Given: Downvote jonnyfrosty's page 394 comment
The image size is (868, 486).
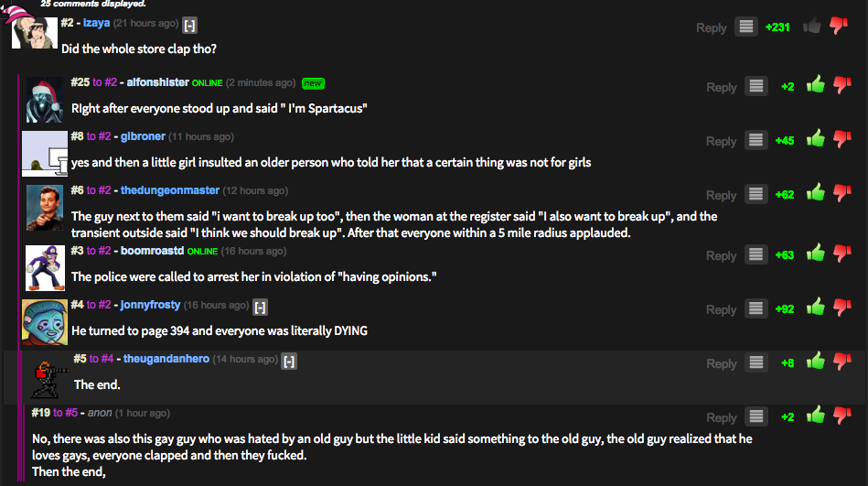Looking at the screenshot, I should [x=841, y=309].
